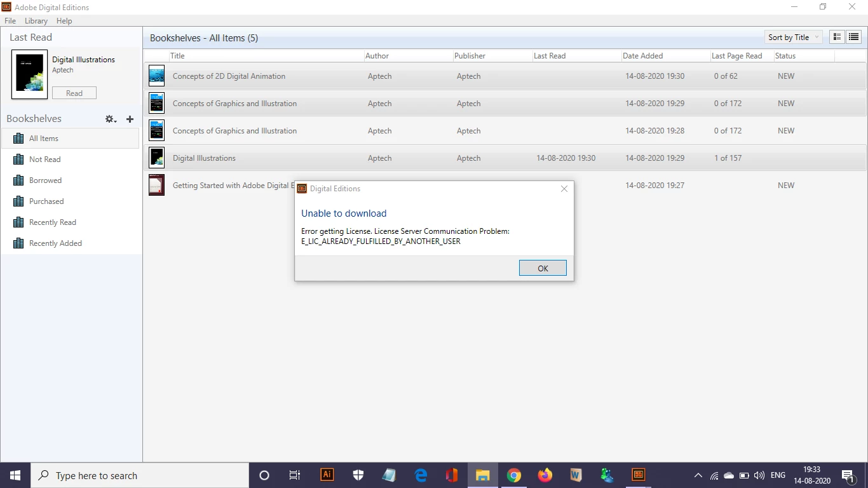Select Getting Started with Adobe Digital row title
This screenshot has width=868, height=488.
pyautogui.click(x=233, y=186)
